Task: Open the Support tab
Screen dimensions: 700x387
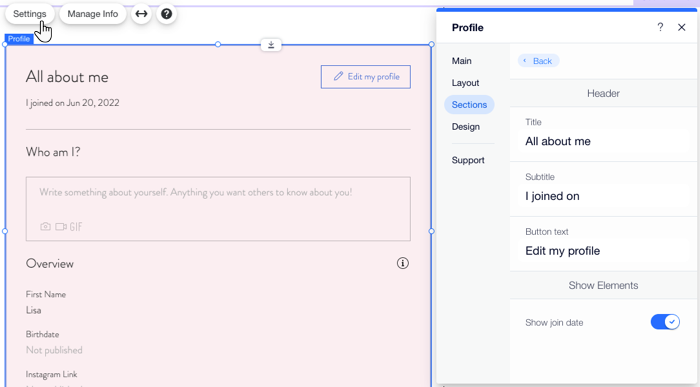Action: click(468, 160)
